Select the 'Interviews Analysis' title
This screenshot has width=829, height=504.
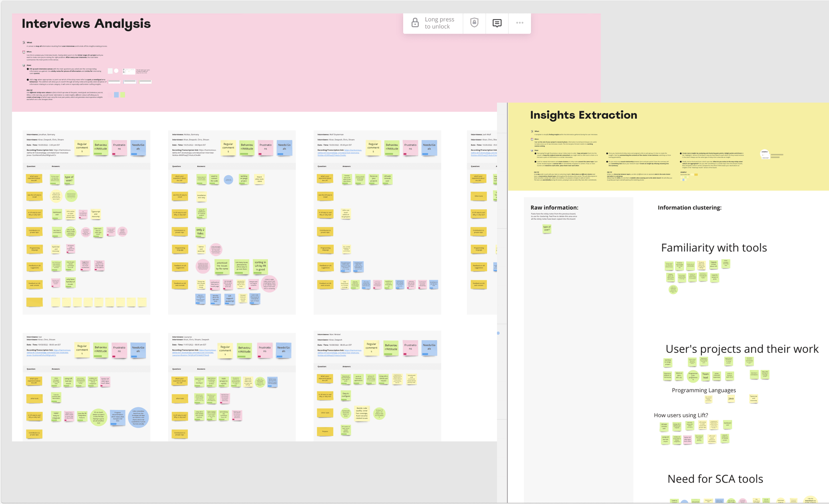86,23
